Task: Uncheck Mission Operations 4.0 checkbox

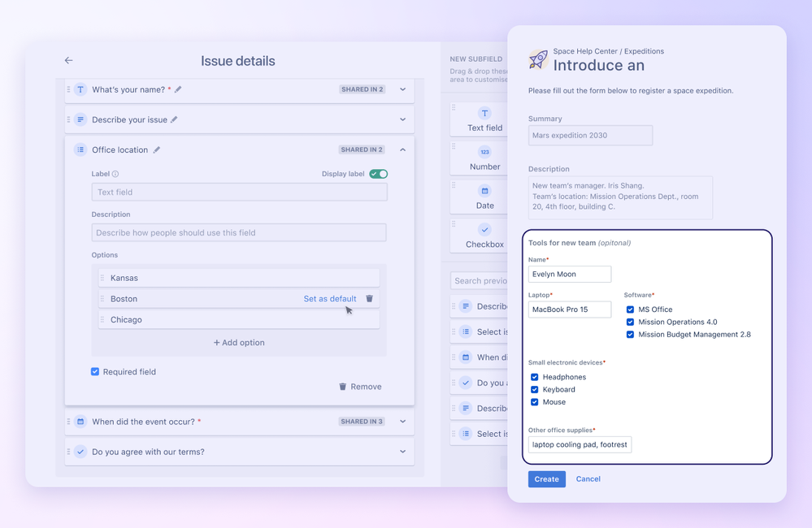Action: coord(630,322)
